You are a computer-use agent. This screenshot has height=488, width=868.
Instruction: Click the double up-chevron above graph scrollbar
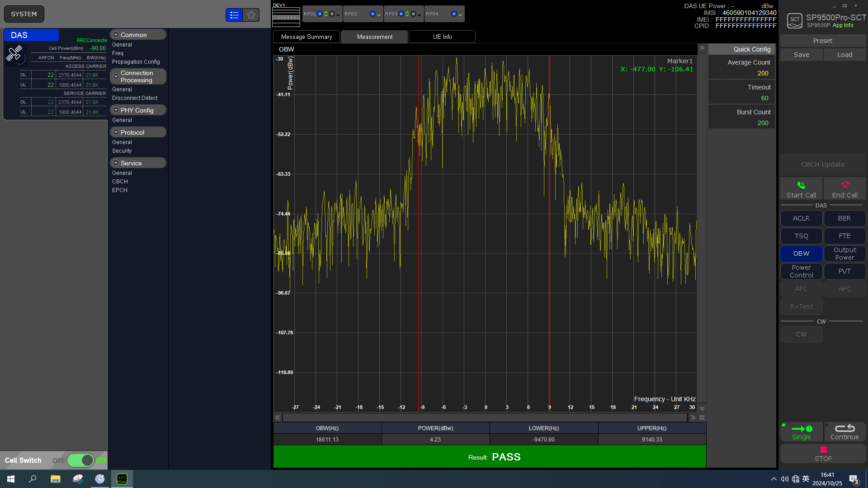click(x=702, y=48)
